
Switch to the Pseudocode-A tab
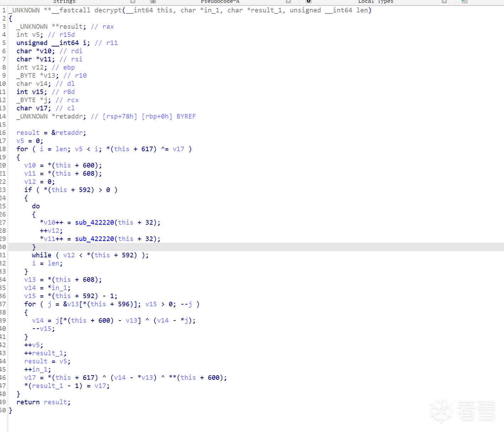[x=220, y=2]
